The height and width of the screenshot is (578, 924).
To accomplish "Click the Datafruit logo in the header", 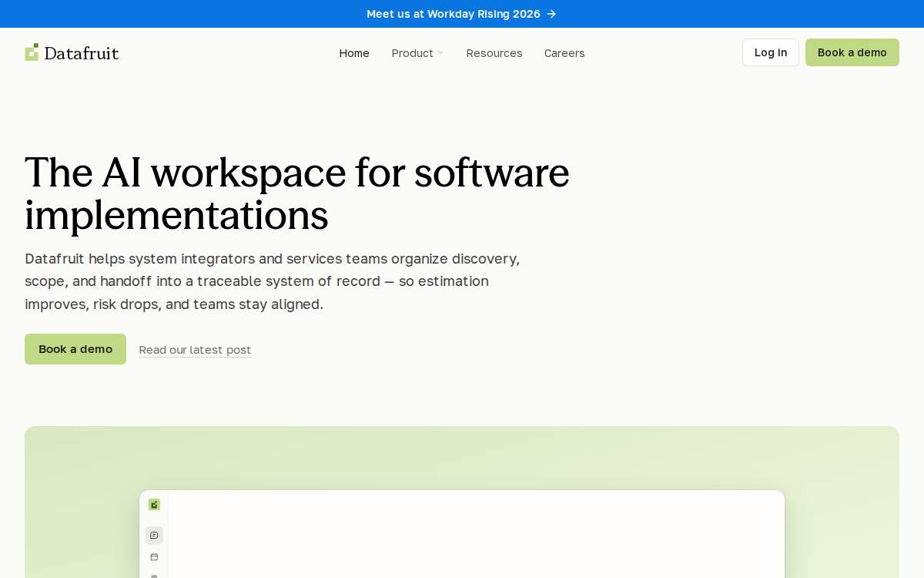I will [72, 52].
